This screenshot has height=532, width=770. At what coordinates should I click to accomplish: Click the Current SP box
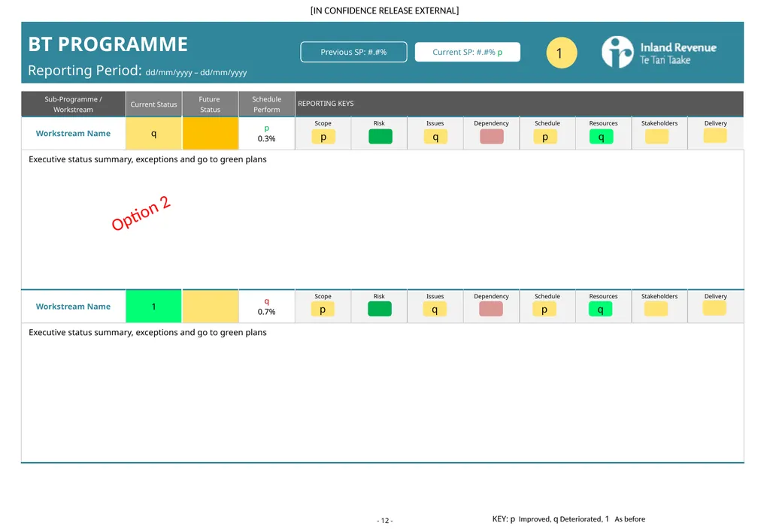pyautogui.click(x=468, y=52)
